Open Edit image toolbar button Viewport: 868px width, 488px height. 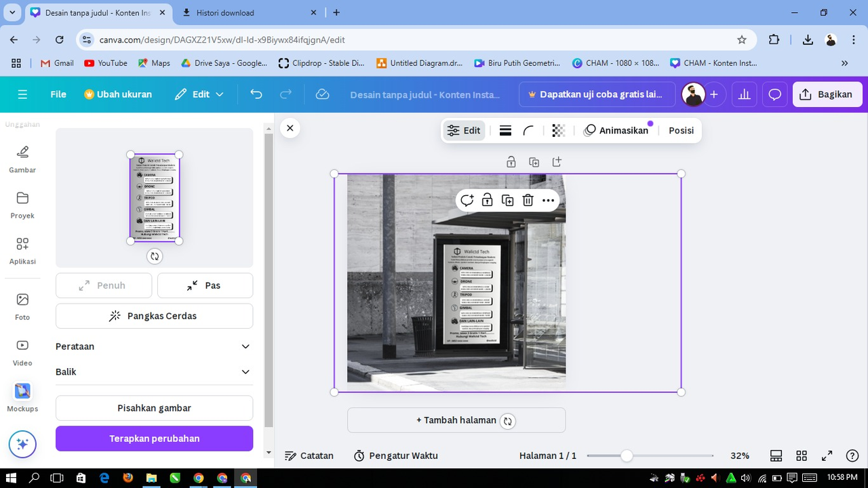pos(464,131)
